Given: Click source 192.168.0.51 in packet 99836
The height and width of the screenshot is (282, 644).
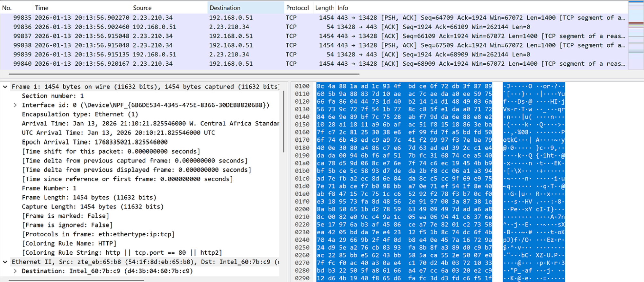Looking at the screenshot, I should (154, 27).
